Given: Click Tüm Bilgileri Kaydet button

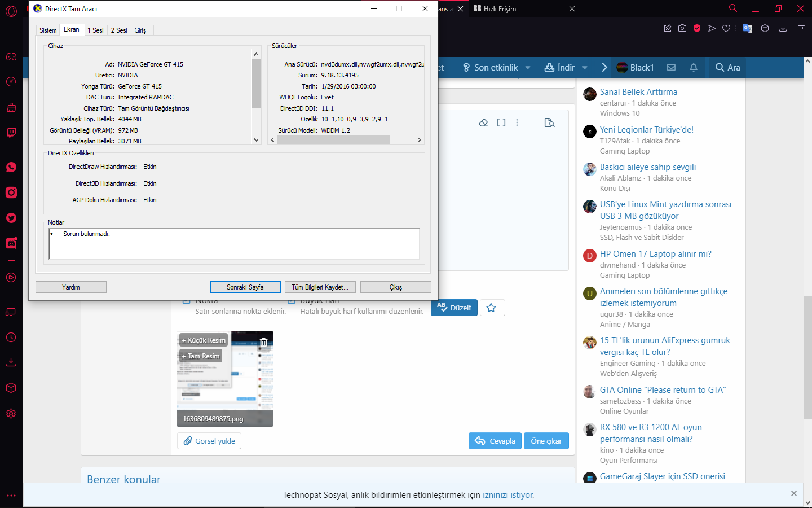Looking at the screenshot, I should tap(320, 287).
